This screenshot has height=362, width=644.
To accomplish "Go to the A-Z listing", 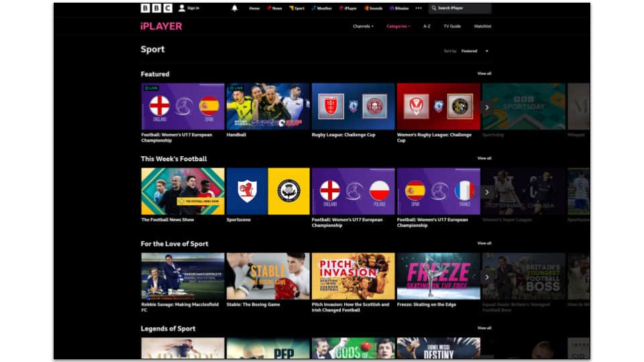I will [x=427, y=26].
